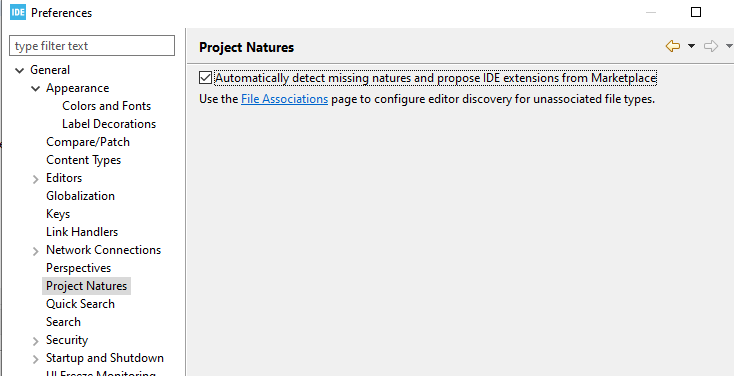
Task: Select the Quick Search preference page
Action: click(x=80, y=304)
